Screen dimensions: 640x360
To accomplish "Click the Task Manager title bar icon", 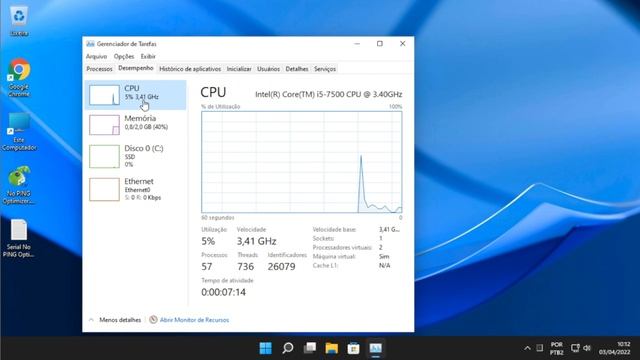I will (x=90, y=44).
